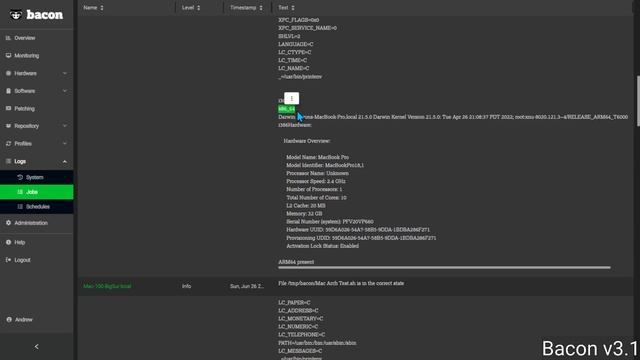Click the System history icon

[x=20, y=177]
